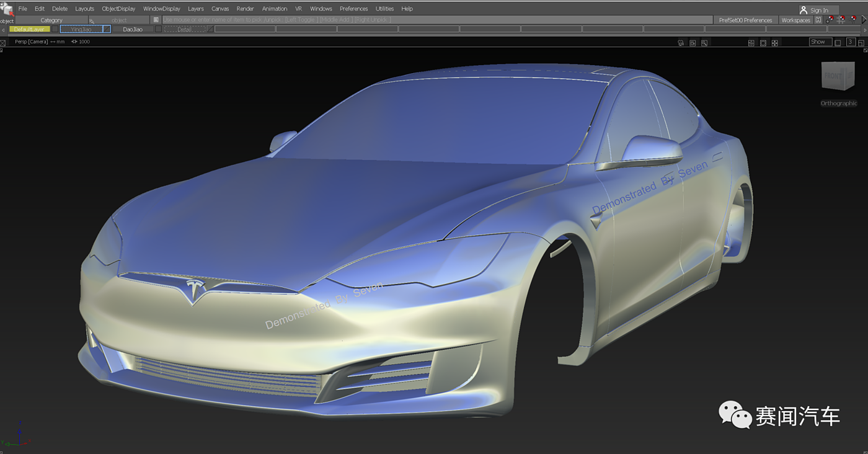Open the Category layer dropdown
Screen dimensions: 868x454
(51, 20)
